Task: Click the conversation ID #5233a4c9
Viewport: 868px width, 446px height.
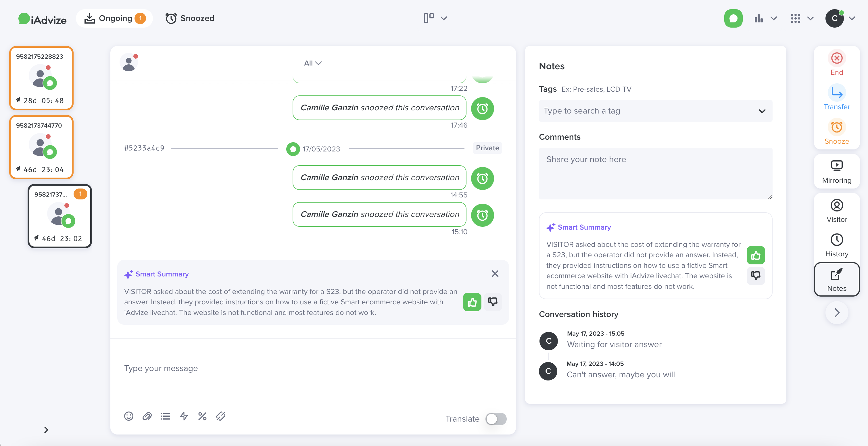Action: 144,148
